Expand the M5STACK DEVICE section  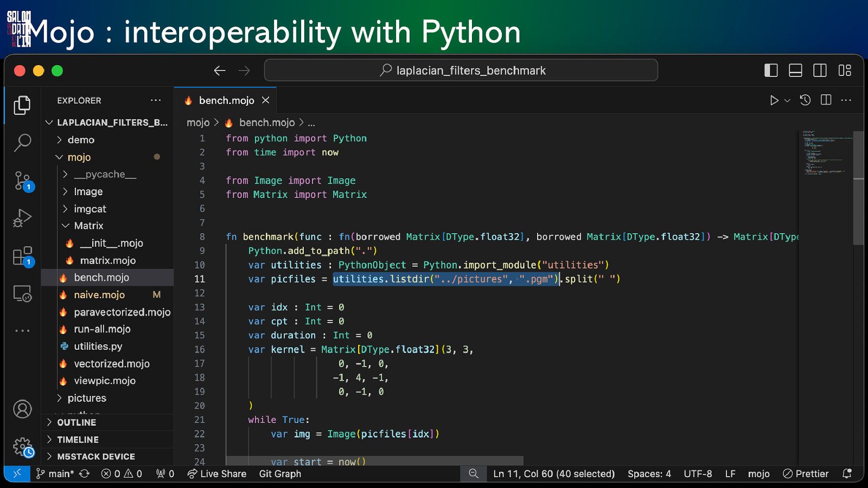pos(107,457)
